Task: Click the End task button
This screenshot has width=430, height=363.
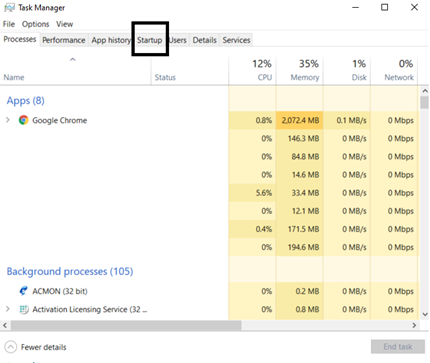Action: [398, 347]
